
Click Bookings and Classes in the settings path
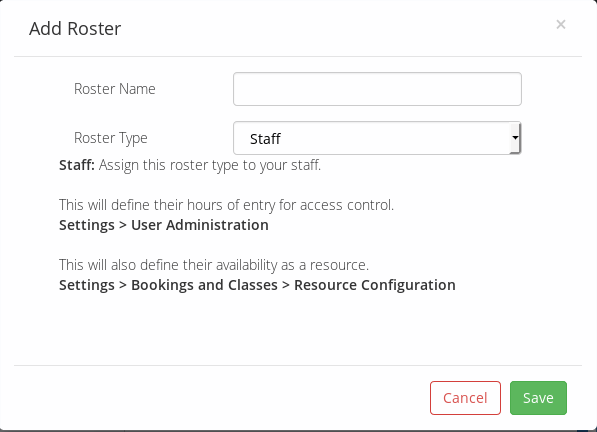click(x=204, y=285)
